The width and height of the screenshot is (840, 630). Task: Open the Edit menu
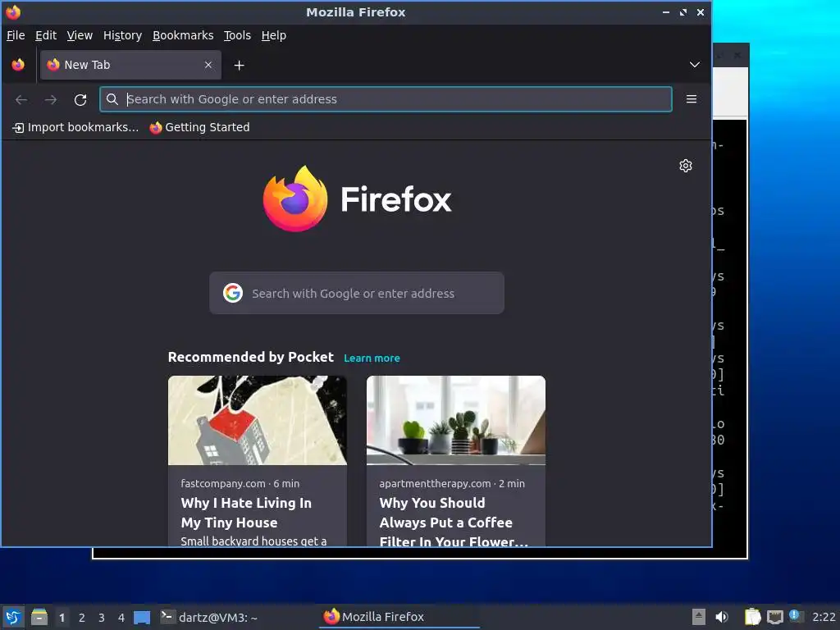46,35
